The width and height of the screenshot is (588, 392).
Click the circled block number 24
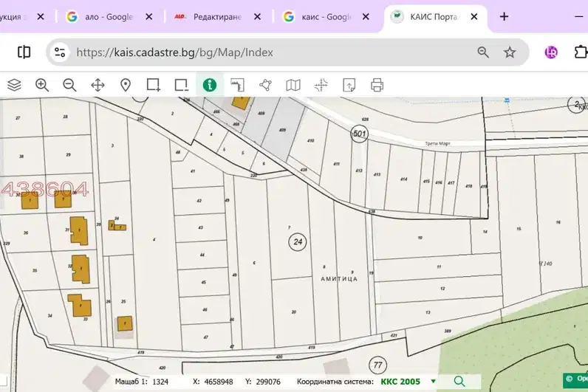298,241
